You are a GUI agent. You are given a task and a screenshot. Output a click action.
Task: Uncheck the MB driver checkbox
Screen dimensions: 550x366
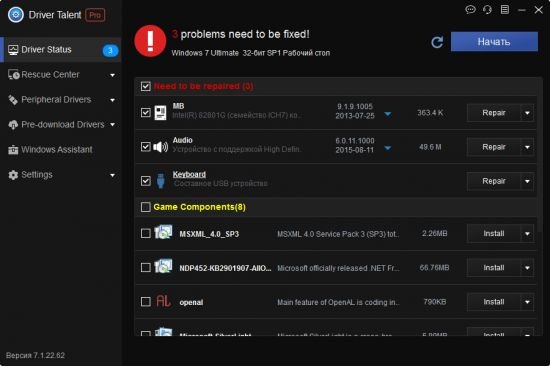coord(146,113)
